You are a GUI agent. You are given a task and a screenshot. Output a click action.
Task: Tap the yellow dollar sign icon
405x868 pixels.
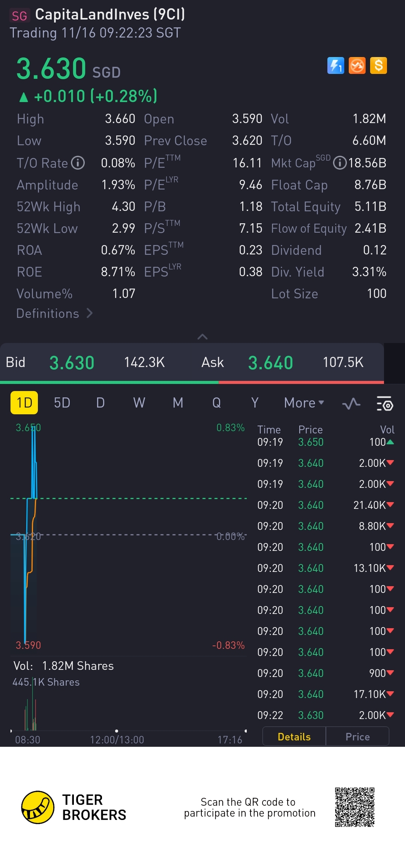378,66
